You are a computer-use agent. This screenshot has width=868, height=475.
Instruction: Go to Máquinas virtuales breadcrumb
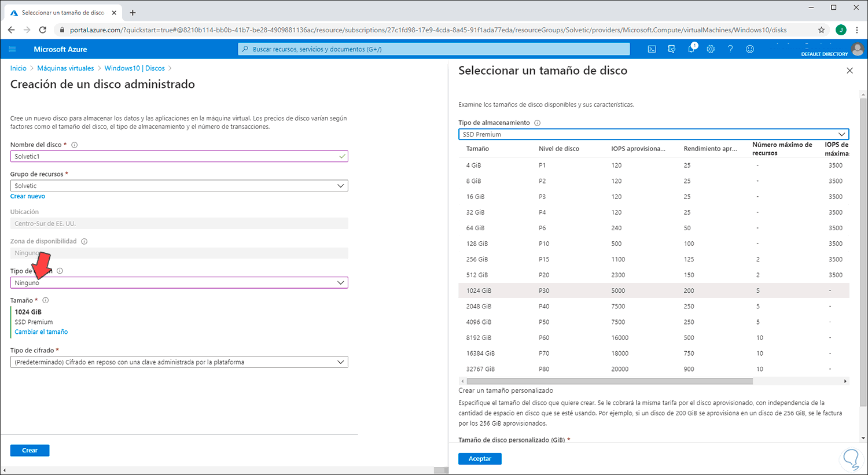point(65,68)
